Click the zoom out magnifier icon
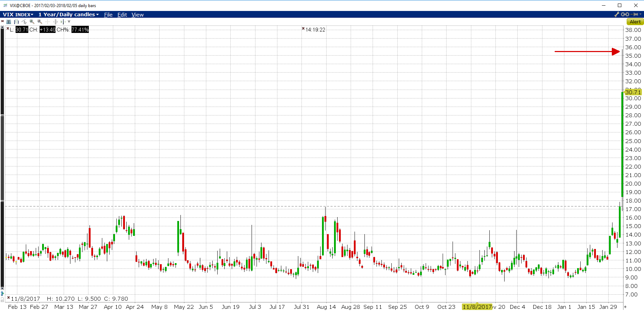644x312 pixels. tap(40, 22)
